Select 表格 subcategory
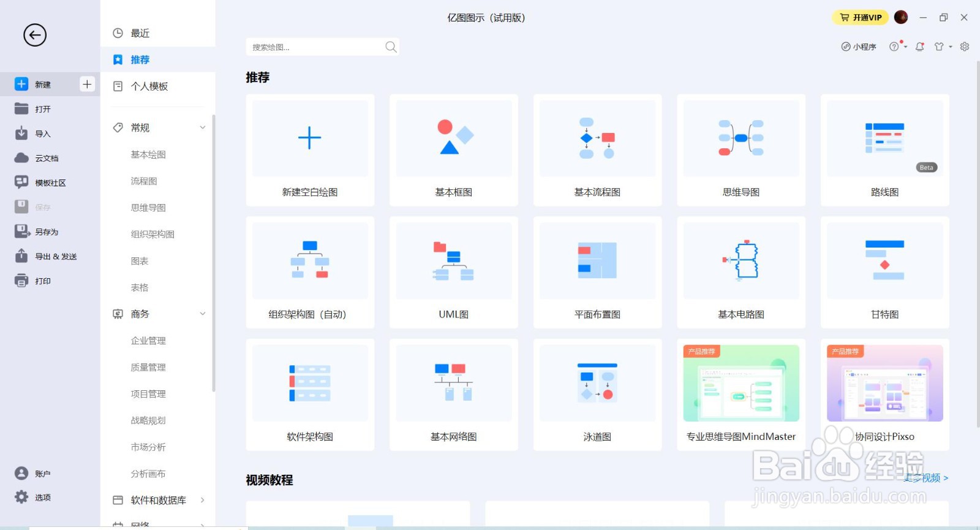 [x=140, y=287]
